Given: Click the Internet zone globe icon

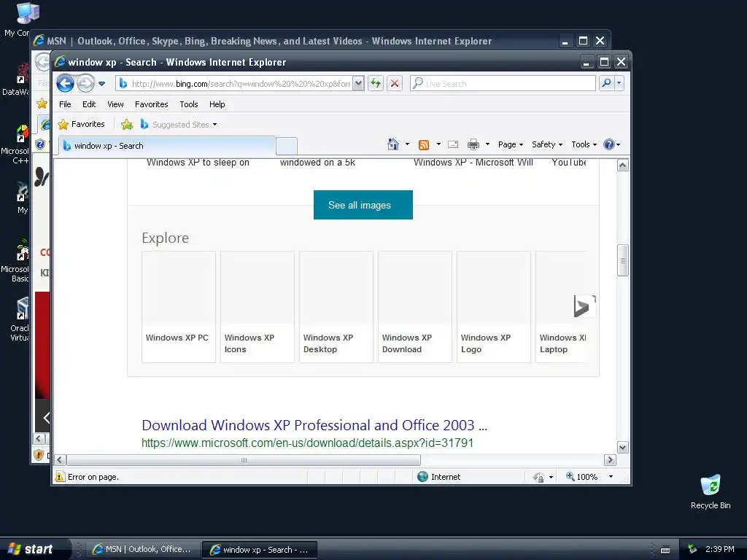Looking at the screenshot, I should point(422,477).
